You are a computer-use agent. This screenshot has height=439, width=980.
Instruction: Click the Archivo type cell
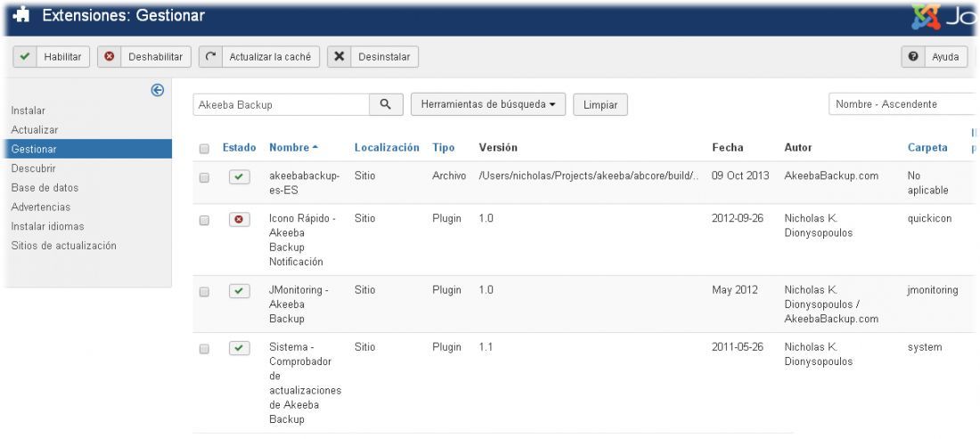(x=449, y=176)
